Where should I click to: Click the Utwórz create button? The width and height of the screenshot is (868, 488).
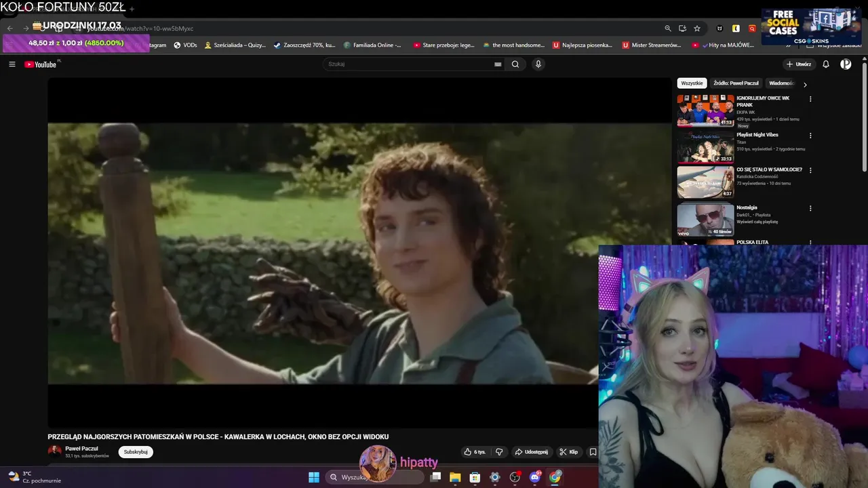point(799,64)
